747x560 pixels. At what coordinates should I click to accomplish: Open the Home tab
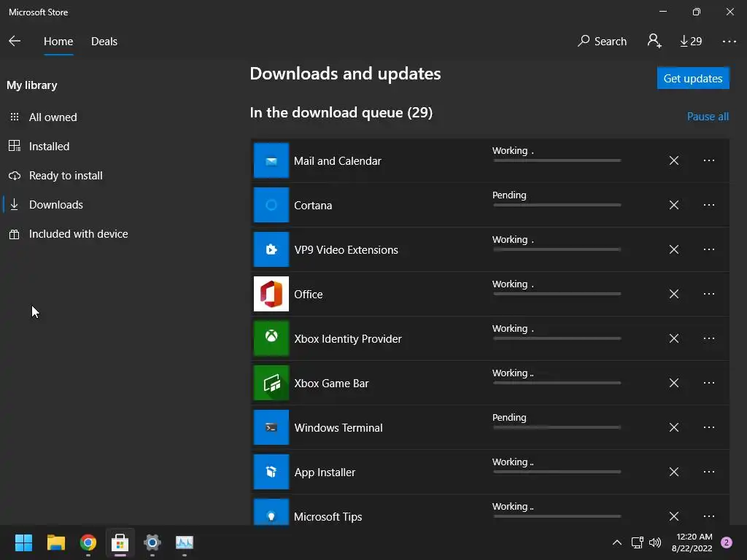point(58,42)
